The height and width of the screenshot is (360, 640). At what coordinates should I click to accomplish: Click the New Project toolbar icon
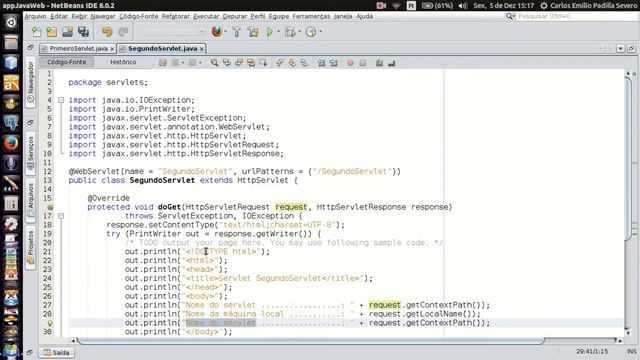(x=52, y=32)
